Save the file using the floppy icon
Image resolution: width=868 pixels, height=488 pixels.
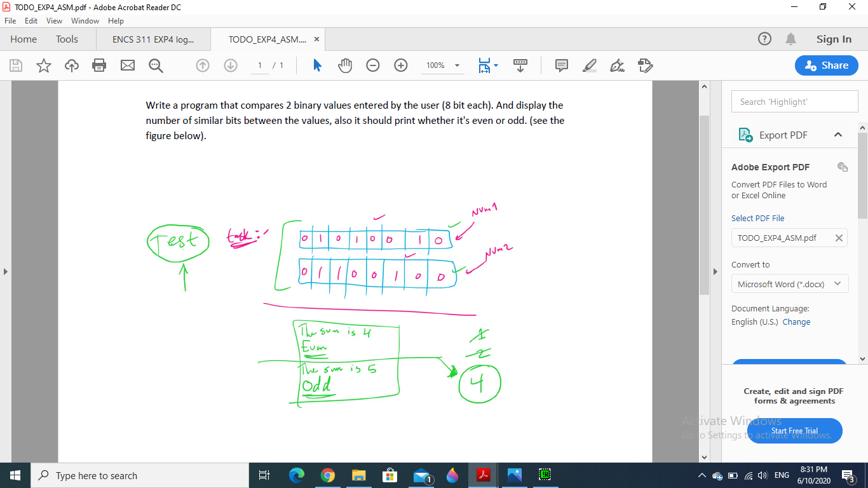tap(16, 65)
